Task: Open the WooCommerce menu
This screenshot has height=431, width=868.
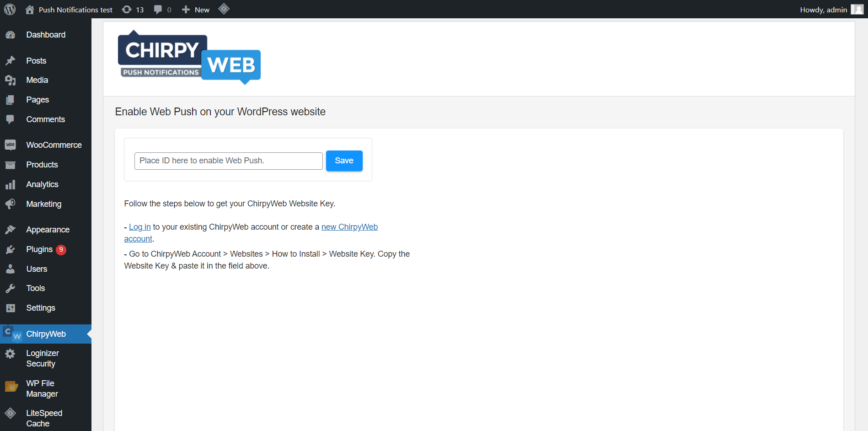Action: pyautogui.click(x=54, y=145)
